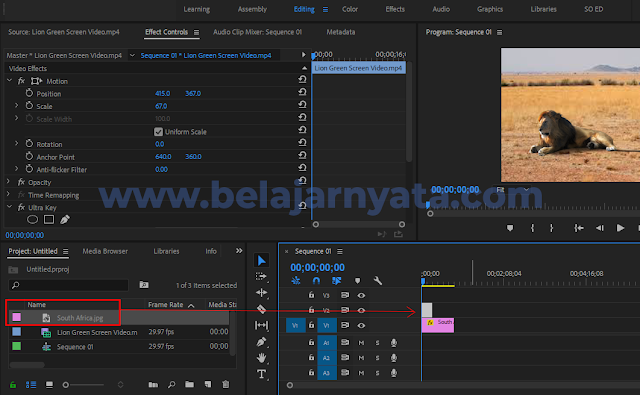Viewport: 640px width, 395px height.
Task: Toggle Linked Selection in timeline
Action: (x=337, y=281)
